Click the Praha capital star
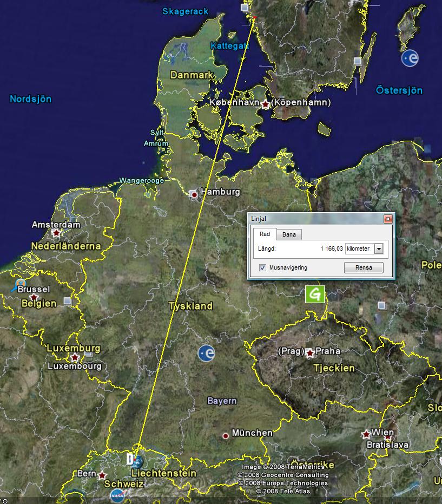Screen dimensions: 442x504 (x=309, y=354)
